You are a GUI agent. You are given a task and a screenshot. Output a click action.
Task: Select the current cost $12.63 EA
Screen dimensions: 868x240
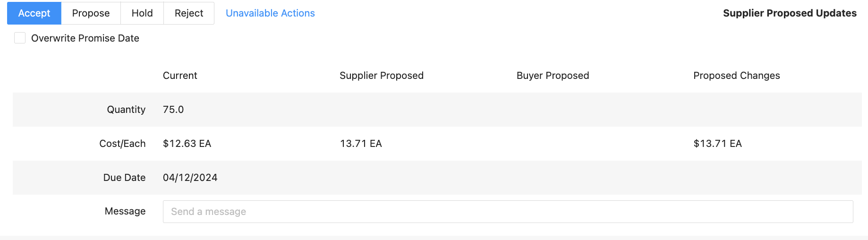point(187,144)
